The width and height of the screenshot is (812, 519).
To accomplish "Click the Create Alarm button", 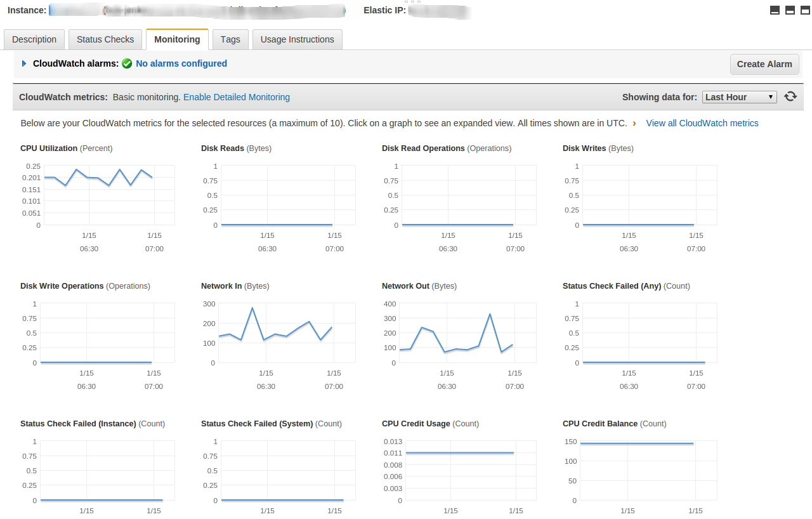I will [x=764, y=64].
